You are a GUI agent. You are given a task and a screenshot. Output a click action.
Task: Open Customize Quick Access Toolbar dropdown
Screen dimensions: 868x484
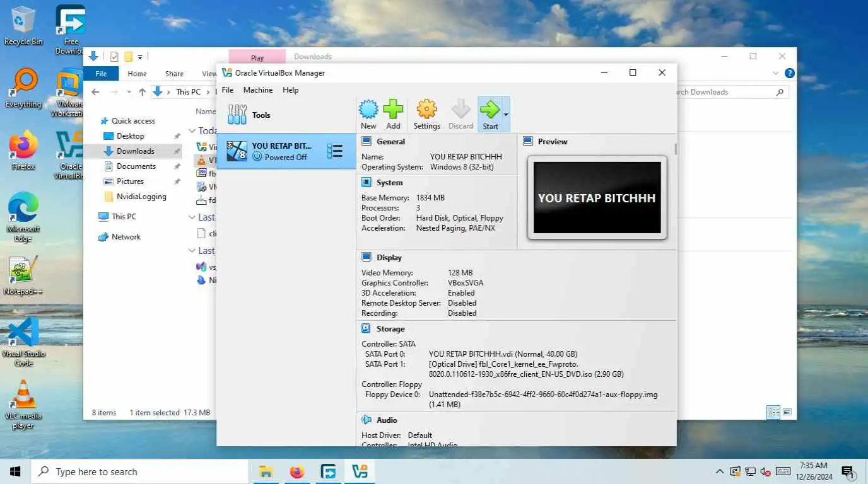click(x=140, y=57)
